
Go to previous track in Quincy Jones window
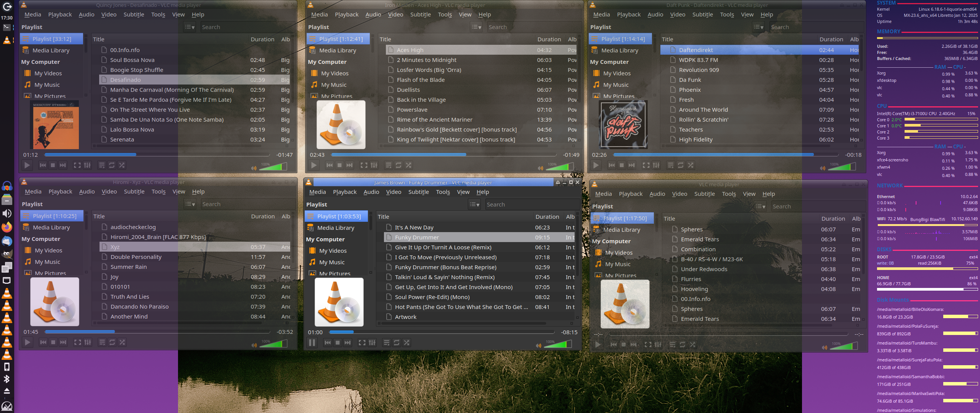tap(43, 165)
